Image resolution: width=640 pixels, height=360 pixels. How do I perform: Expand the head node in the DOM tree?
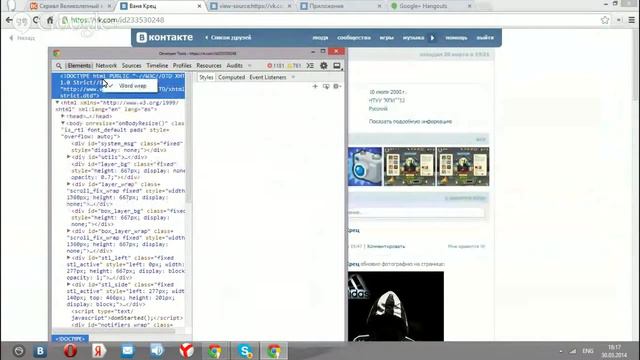(63, 116)
